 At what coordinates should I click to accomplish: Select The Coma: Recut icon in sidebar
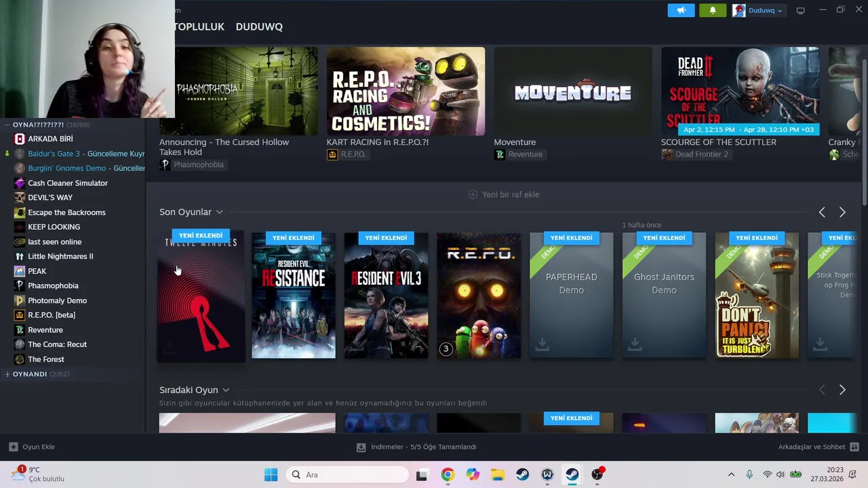(x=20, y=344)
